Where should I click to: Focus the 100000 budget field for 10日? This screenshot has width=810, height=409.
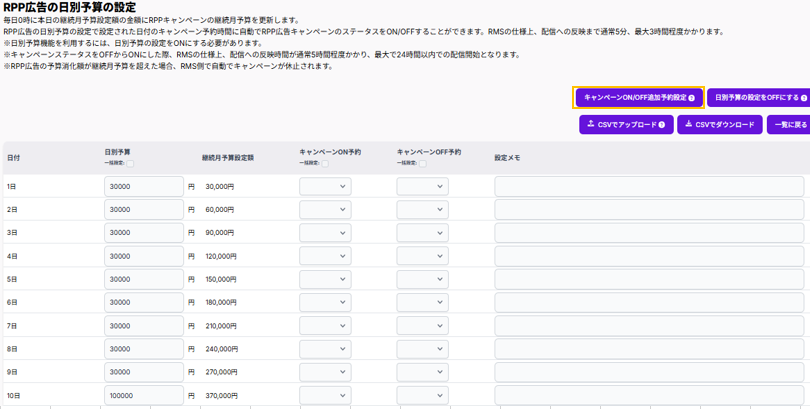[x=143, y=396]
